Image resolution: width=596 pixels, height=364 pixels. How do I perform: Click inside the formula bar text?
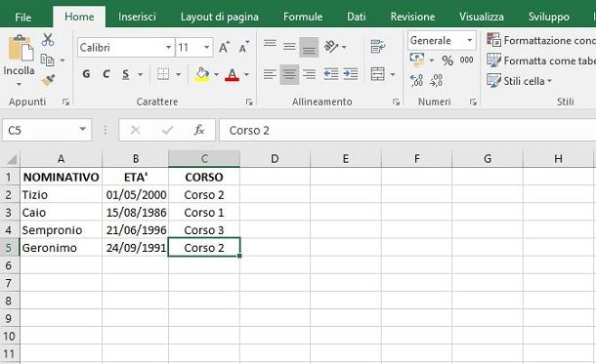pos(407,130)
